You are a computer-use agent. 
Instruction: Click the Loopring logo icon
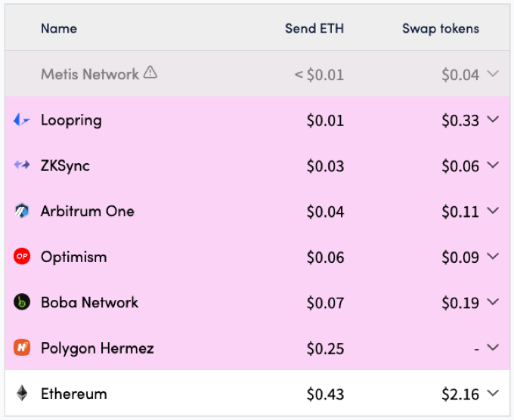point(22,119)
